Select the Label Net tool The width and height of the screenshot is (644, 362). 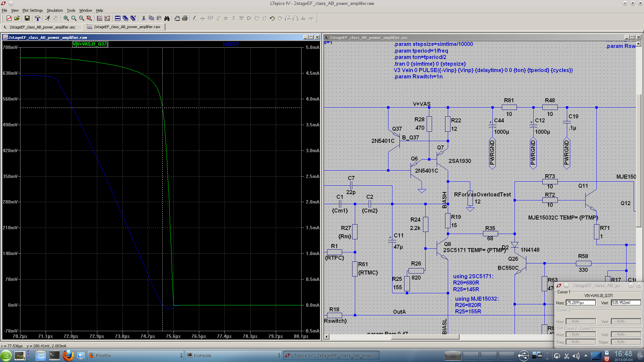tap(211, 18)
